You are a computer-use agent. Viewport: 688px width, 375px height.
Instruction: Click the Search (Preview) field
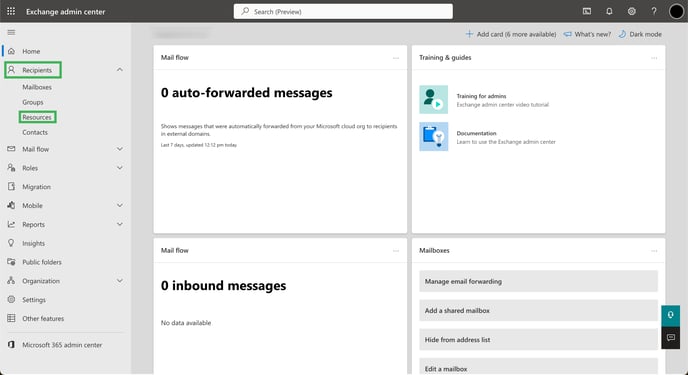343,11
